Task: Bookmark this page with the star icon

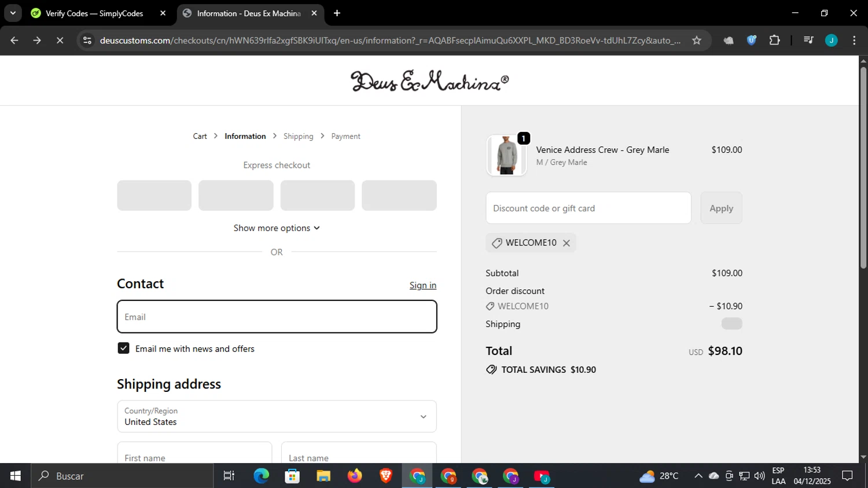Action: (x=697, y=41)
